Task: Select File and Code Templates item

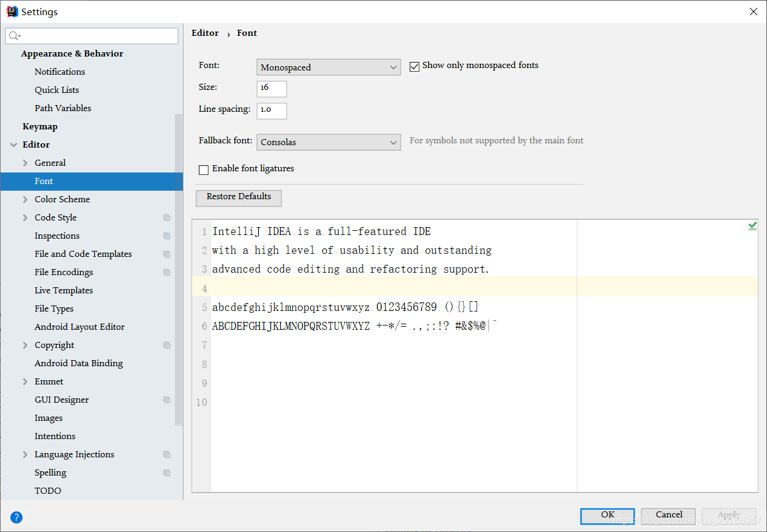Action: click(83, 254)
